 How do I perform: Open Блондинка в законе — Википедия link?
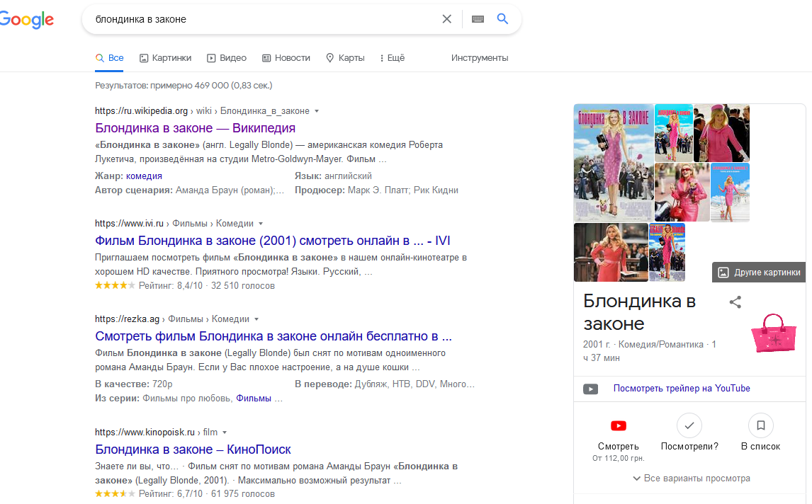click(195, 128)
